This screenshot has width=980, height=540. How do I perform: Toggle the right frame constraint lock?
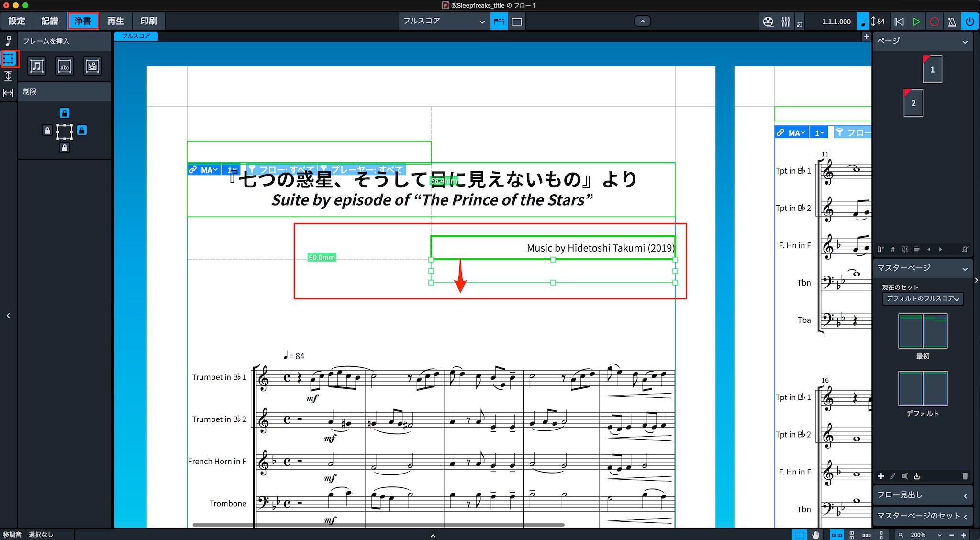82,130
